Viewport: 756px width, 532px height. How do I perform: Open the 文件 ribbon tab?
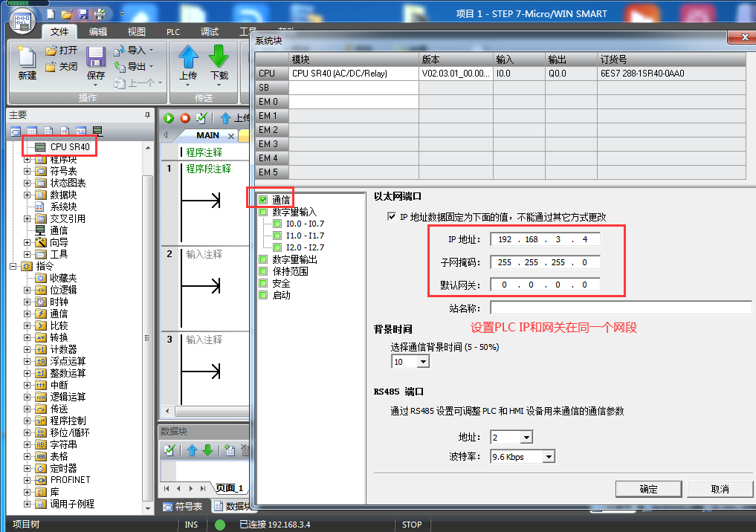(x=59, y=32)
